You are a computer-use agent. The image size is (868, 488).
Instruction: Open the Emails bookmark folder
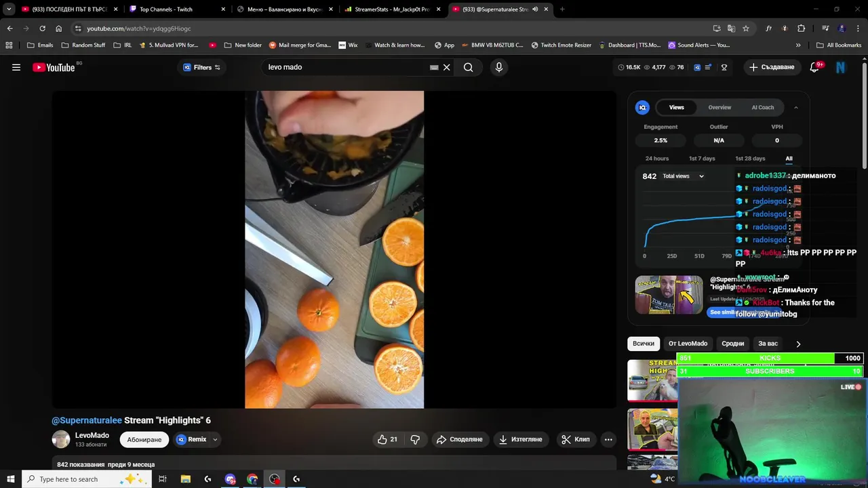[40, 45]
